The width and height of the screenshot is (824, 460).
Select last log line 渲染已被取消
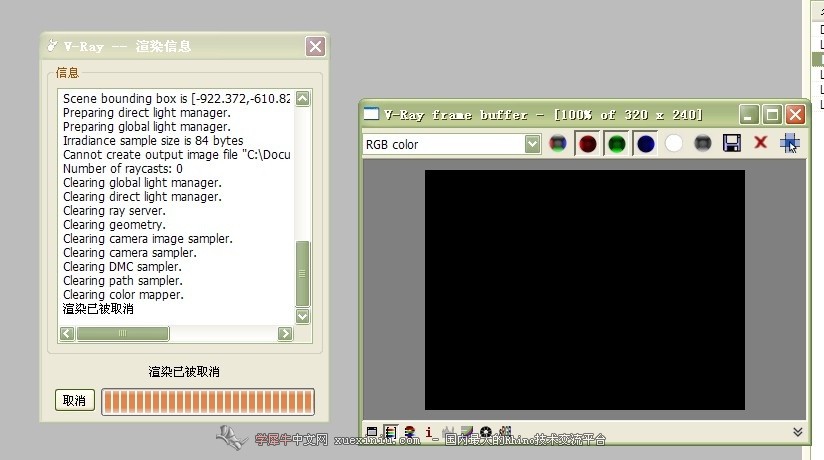[98, 309]
